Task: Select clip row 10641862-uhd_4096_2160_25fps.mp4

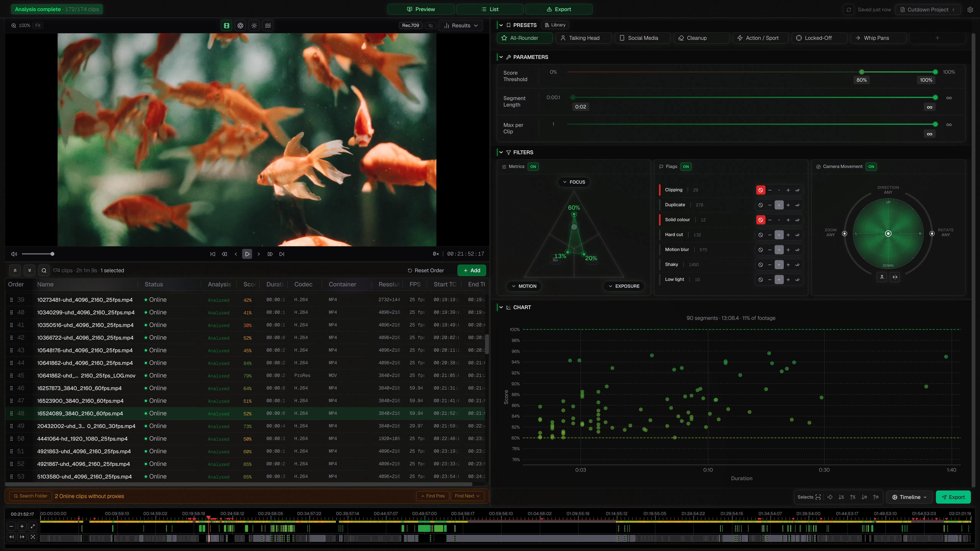Action: [245, 363]
